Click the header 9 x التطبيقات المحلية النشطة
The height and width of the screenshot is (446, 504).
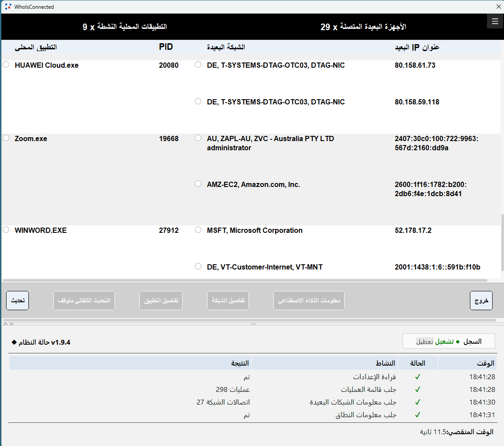[125, 27]
